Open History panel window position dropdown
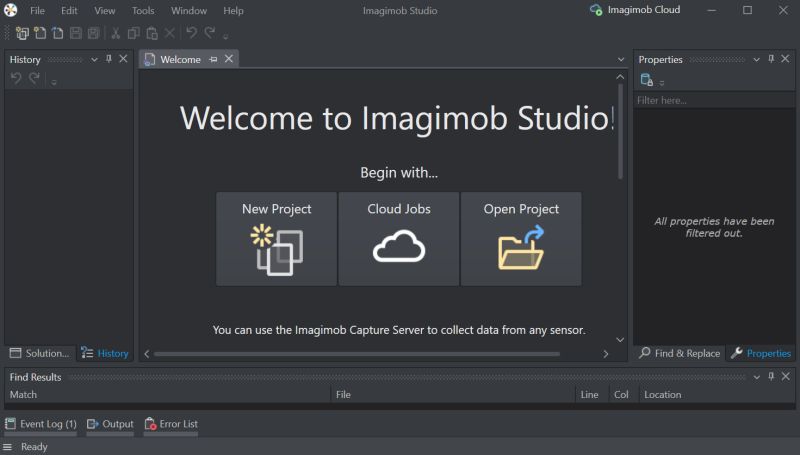The height and width of the screenshot is (455, 800). [x=94, y=60]
